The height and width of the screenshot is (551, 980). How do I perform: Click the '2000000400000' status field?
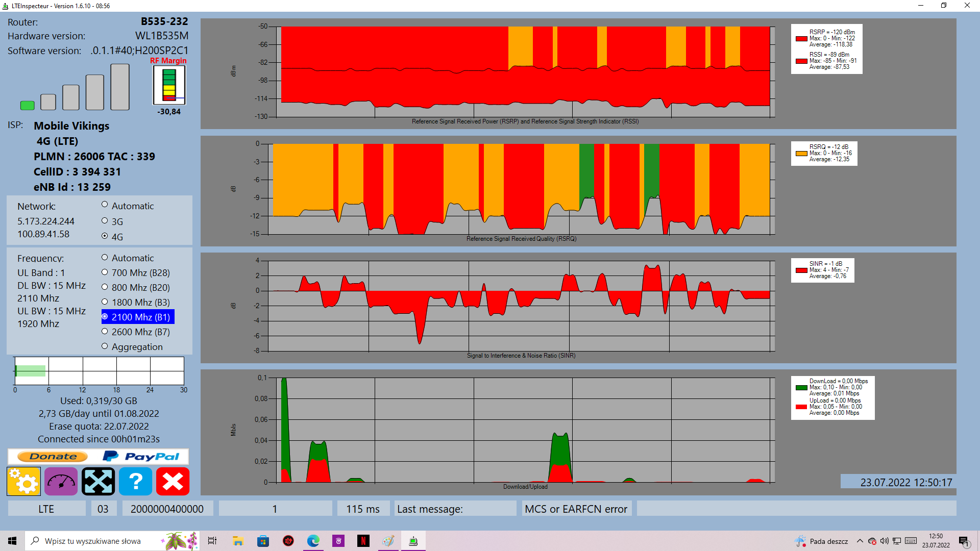pyautogui.click(x=167, y=509)
